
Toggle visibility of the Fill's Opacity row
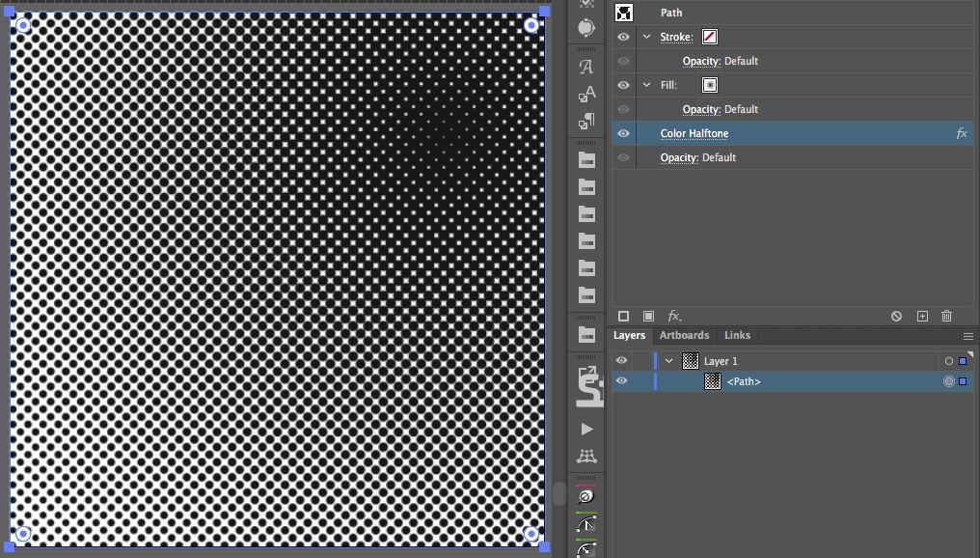623,109
